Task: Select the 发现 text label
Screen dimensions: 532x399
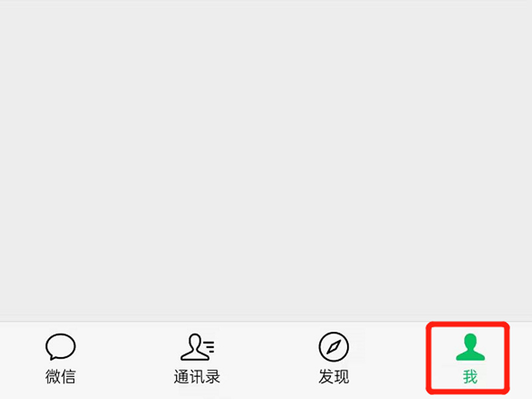Action: pos(334,376)
